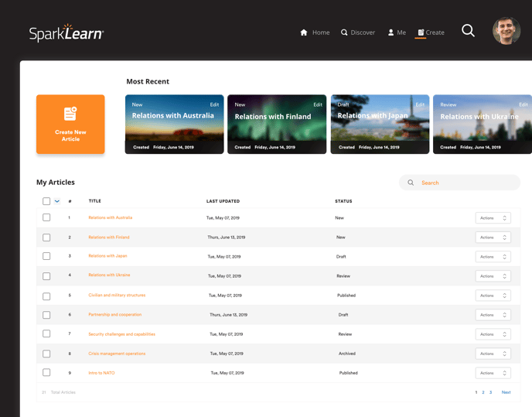Click the Create New Article tile

70,124
